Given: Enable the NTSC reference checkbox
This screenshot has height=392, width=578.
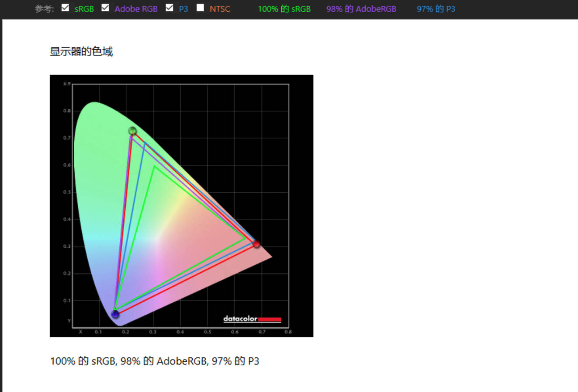Looking at the screenshot, I should pyautogui.click(x=200, y=8).
